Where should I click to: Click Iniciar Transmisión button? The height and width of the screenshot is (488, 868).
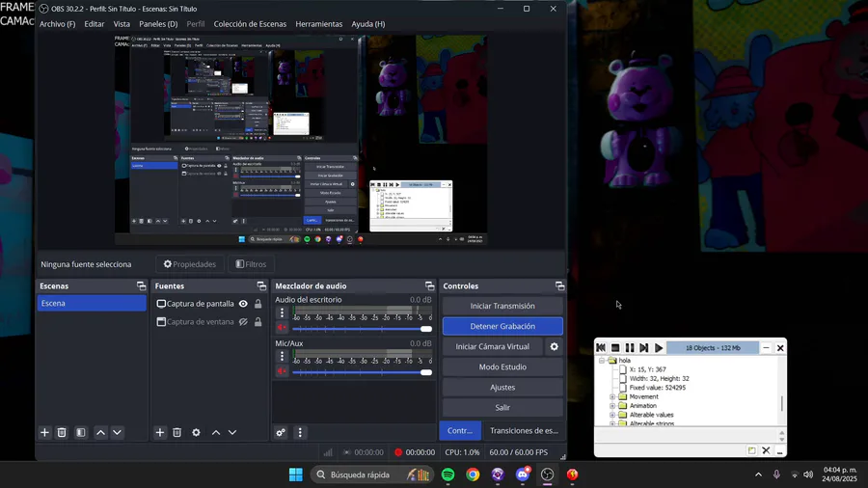pyautogui.click(x=502, y=306)
